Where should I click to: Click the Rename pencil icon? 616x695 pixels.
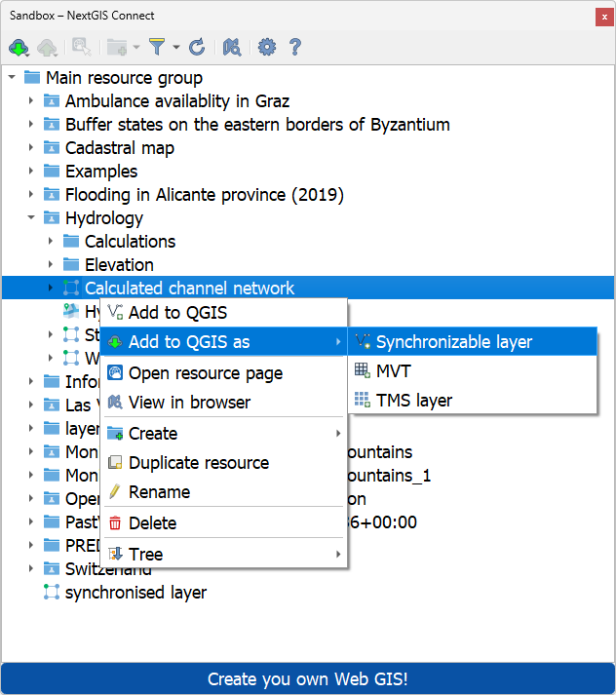coord(115,491)
